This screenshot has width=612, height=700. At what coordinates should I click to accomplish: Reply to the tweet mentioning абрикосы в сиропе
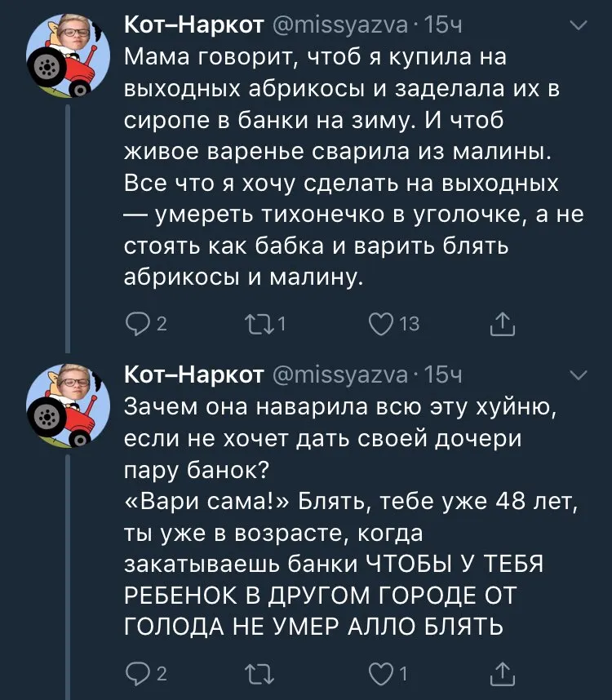click(x=135, y=326)
